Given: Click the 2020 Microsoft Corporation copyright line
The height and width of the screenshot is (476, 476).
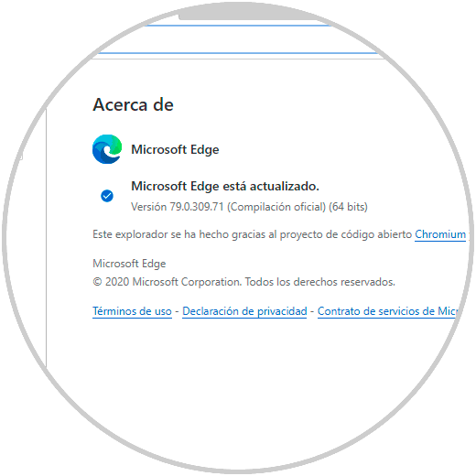Looking at the screenshot, I should (243, 282).
